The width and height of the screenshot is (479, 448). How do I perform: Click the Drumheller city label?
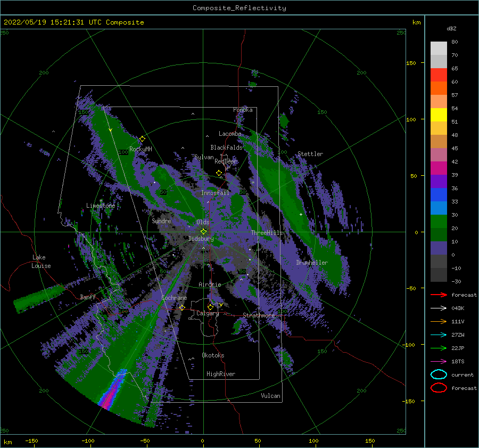coord(312,263)
